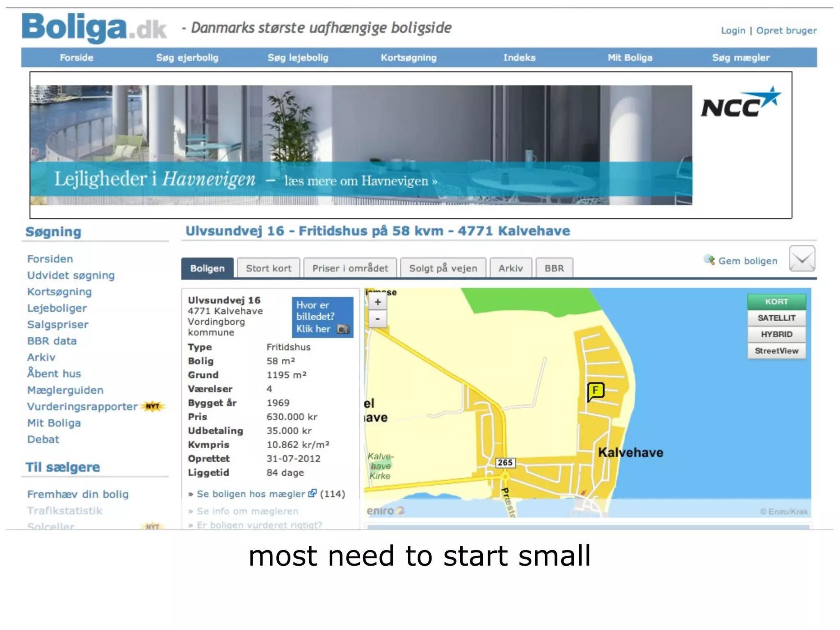This screenshot has height=630, width=840.
Task: Click the map zoom in plus button
Action: pos(377,302)
